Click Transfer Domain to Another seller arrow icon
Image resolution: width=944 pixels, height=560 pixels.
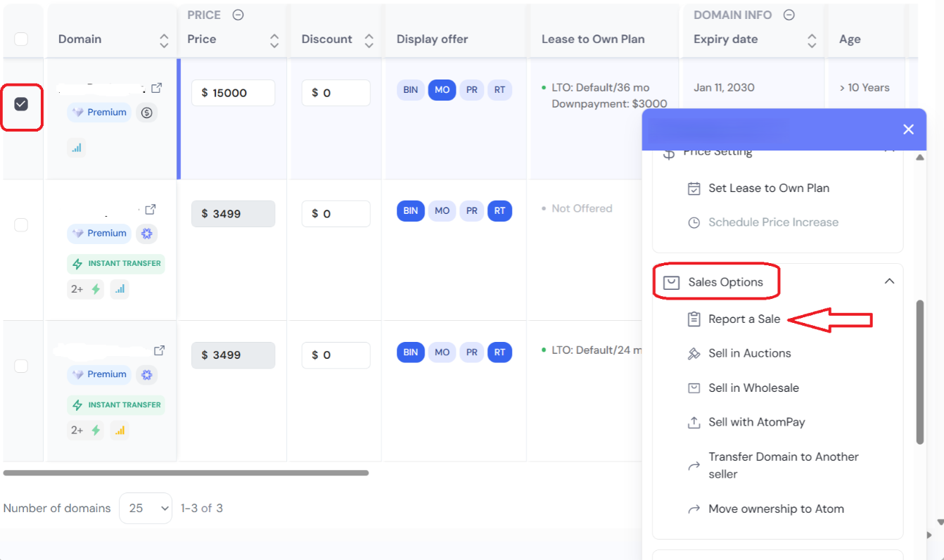click(694, 466)
